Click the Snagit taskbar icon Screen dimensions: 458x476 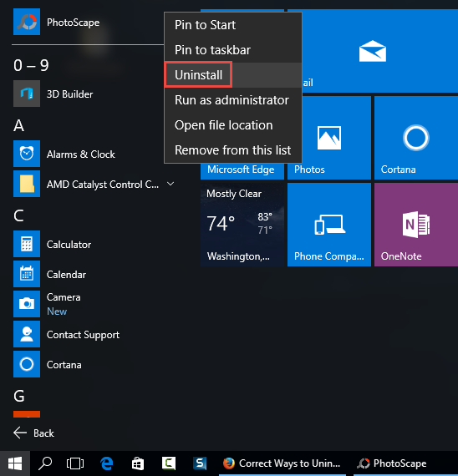(x=200, y=463)
